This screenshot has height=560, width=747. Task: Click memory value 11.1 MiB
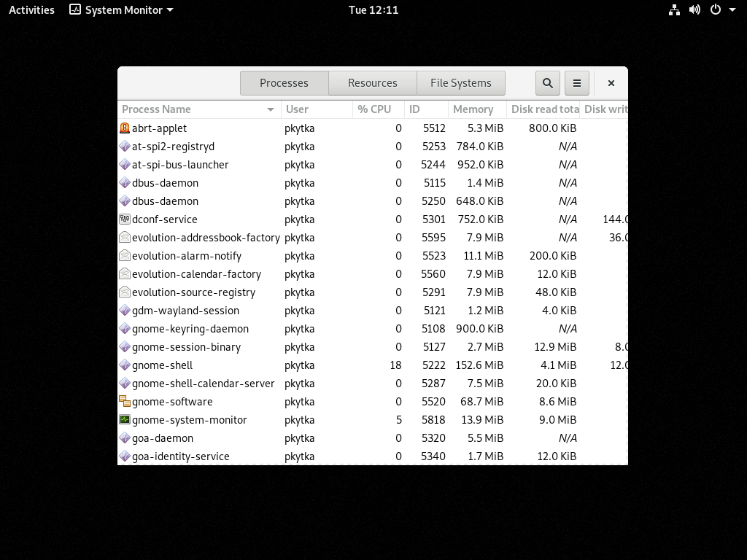[x=483, y=256]
